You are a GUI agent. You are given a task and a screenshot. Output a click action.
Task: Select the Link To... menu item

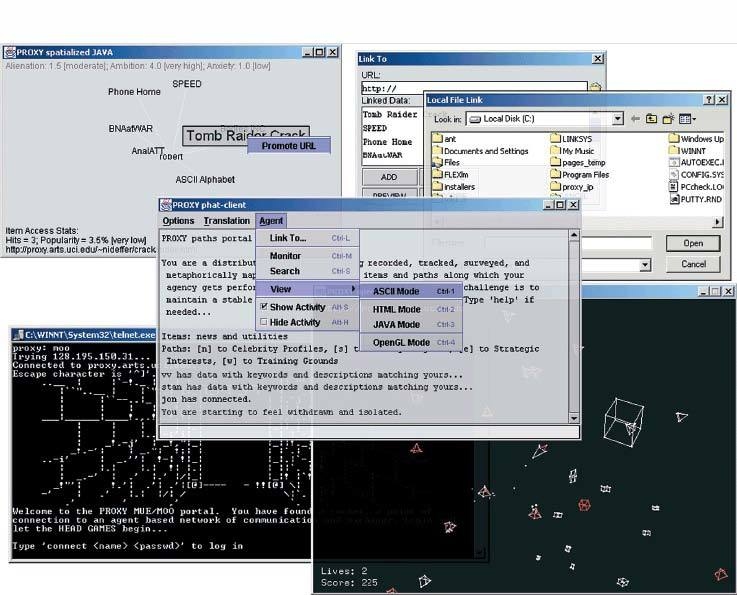click(x=288, y=238)
